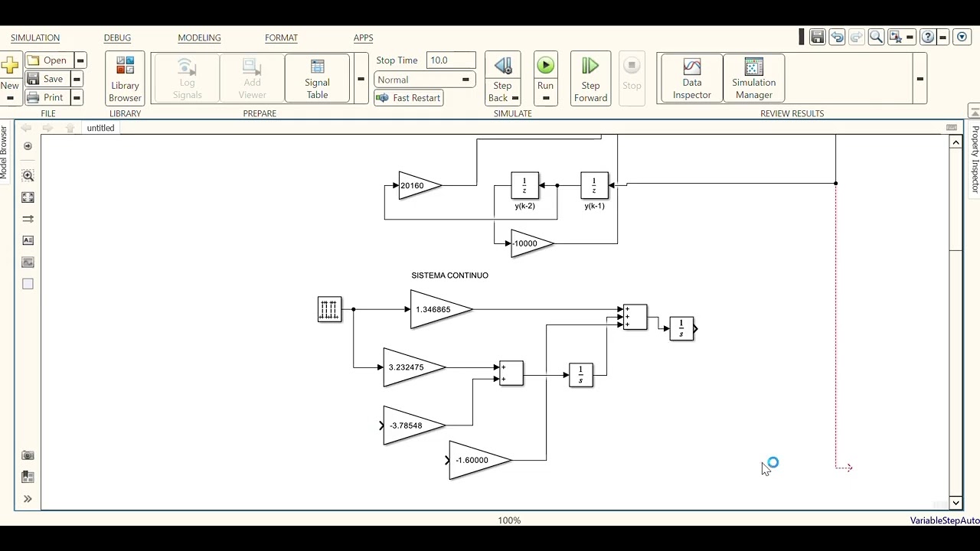The image size is (980, 551).
Task: Select the Area box tool icon
Action: pos(28,284)
